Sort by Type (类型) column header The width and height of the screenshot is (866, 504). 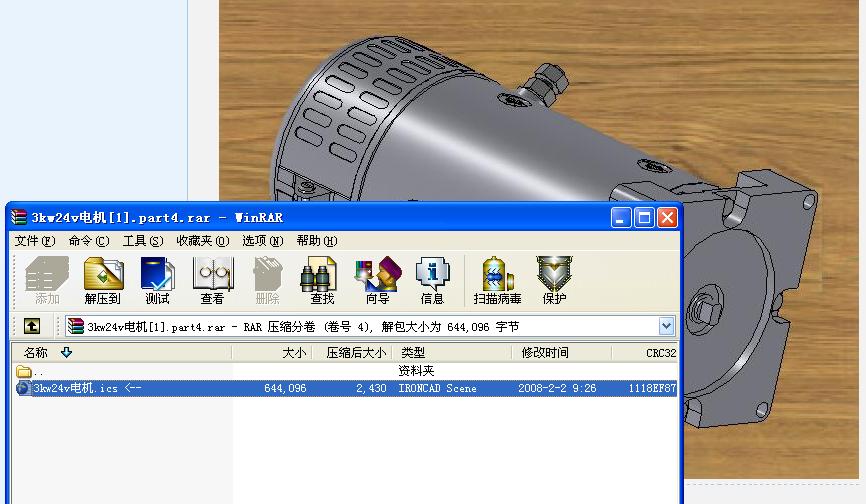452,353
